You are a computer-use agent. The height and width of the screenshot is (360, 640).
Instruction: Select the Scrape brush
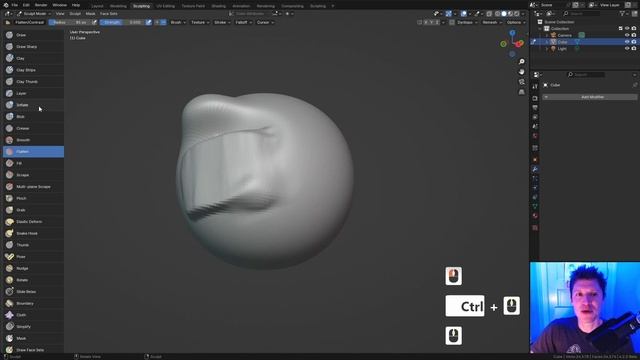(x=33, y=175)
